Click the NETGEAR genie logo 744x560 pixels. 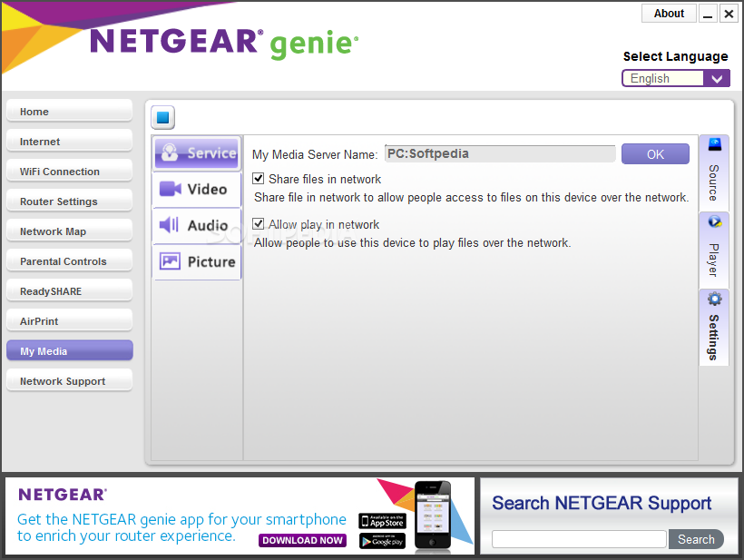[224, 44]
